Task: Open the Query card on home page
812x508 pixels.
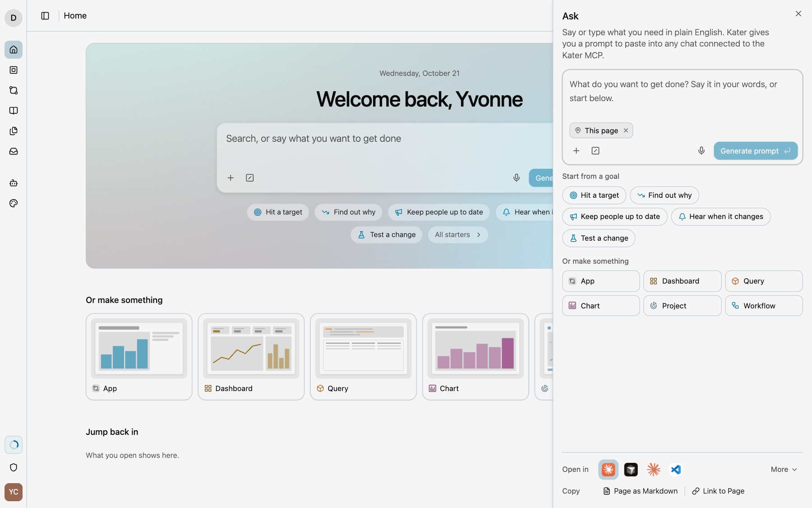Action: [363, 357]
